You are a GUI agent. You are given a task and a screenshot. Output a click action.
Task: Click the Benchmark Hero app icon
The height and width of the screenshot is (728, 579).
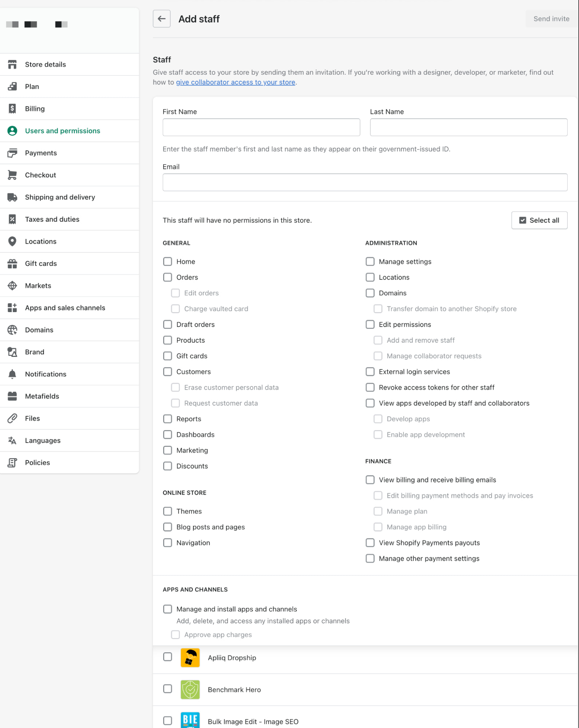[190, 689]
